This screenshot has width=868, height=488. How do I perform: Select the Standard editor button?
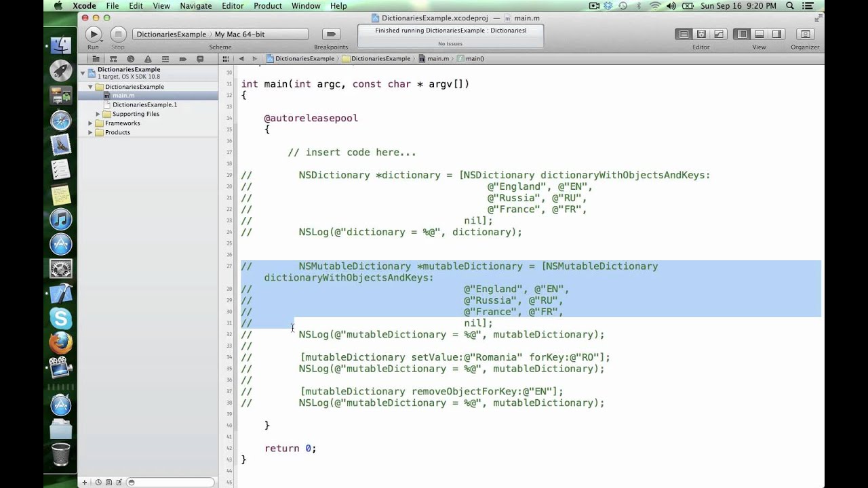[684, 34]
